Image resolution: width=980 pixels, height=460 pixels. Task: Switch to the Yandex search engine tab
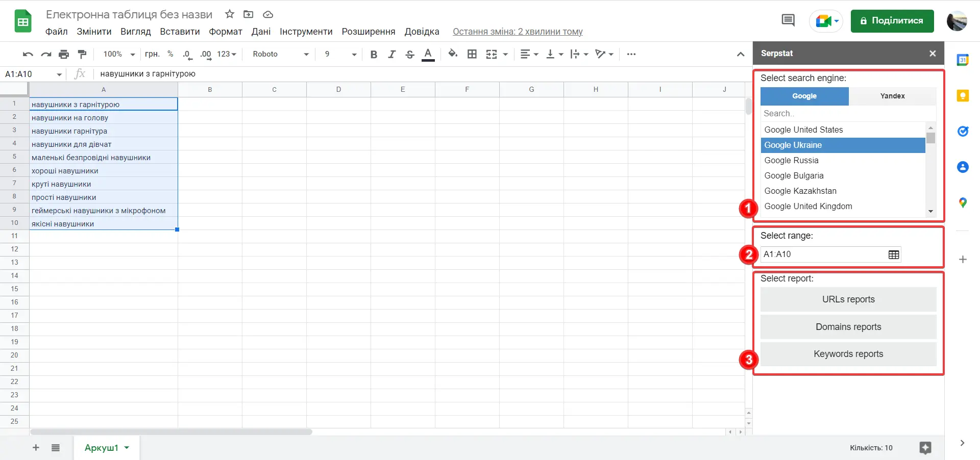[893, 96]
